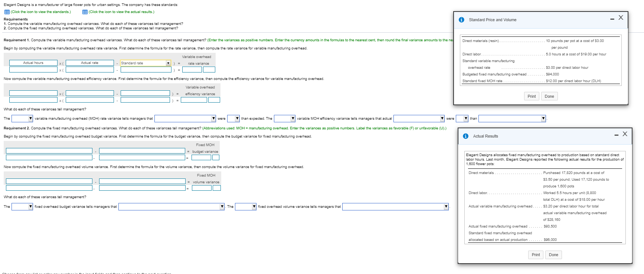Click Print in Standard Price and Volume dialog
Screen dimensions: 644x274
tap(532, 96)
